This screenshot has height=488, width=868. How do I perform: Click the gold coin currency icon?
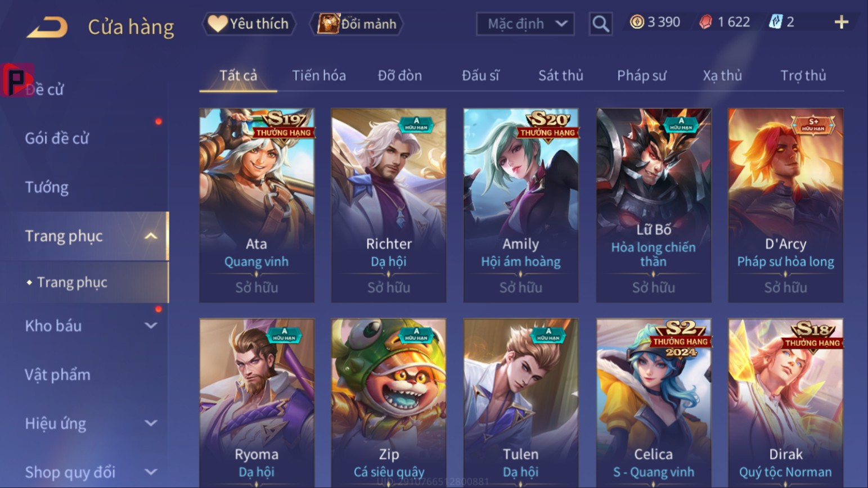click(637, 22)
